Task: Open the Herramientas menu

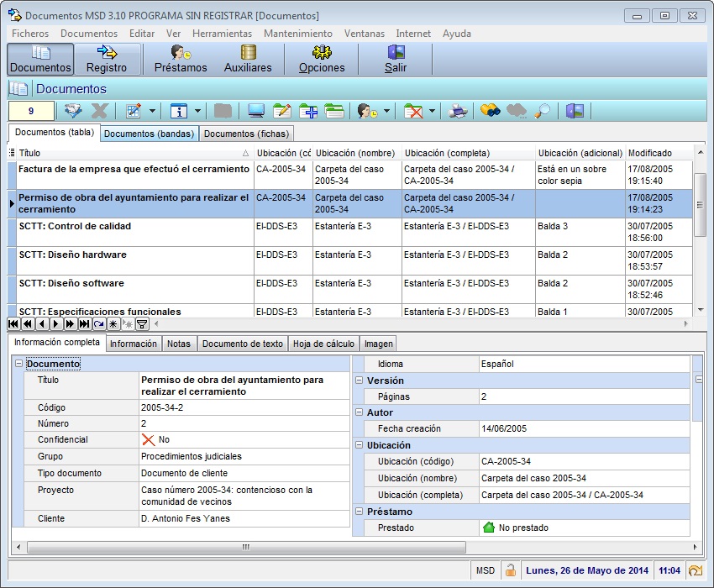Action: click(223, 34)
